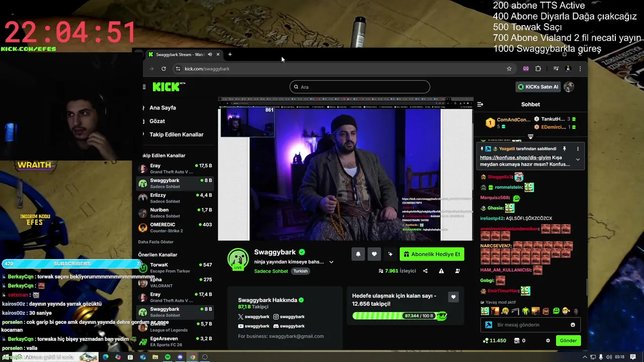Open Swaggybark's X profile link

click(x=254, y=316)
